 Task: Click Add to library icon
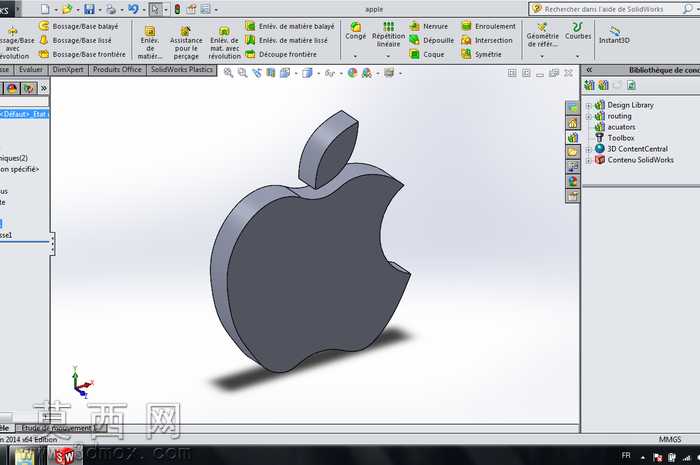click(589, 85)
